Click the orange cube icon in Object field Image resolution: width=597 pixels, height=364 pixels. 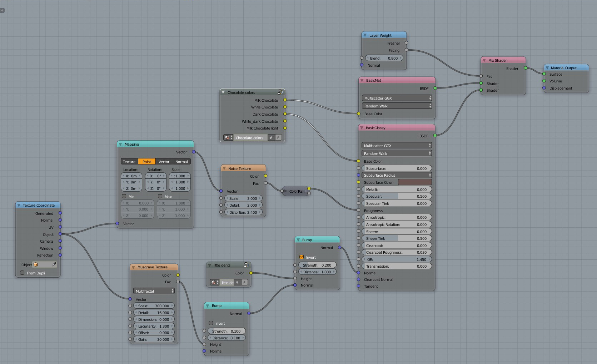click(x=36, y=264)
